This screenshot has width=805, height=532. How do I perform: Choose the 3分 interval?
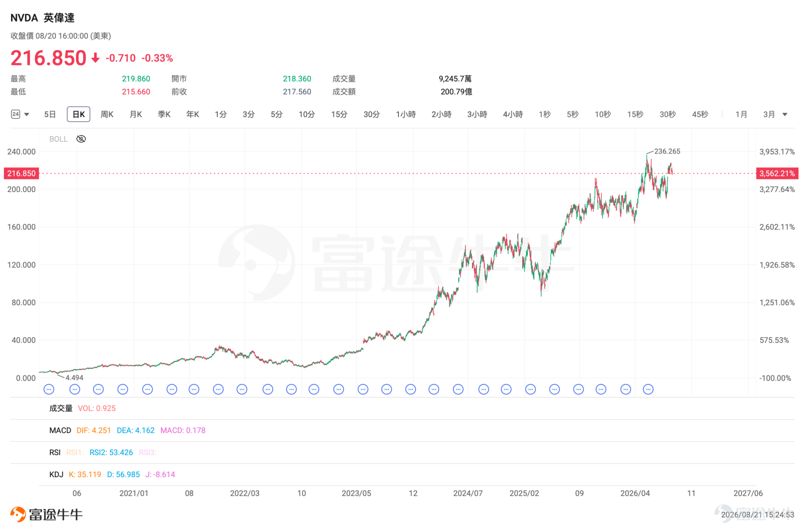(249, 114)
